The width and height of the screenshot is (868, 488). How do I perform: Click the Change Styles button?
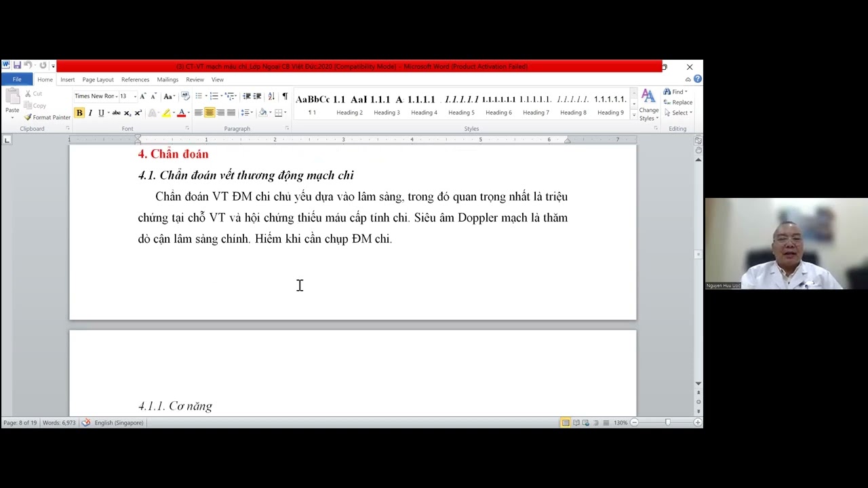[x=649, y=106]
